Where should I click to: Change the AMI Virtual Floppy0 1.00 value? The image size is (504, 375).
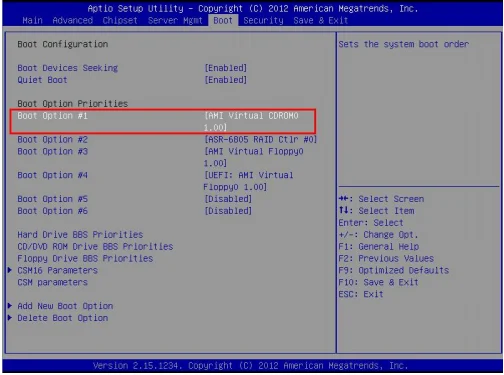pyautogui.click(x=254, y=157)
